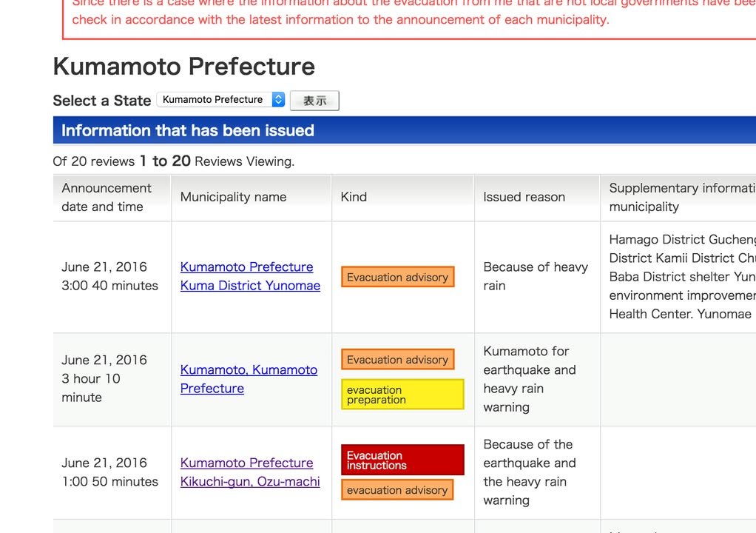
Task: Open Kumamoto Prefecture Kuma District Yunomae link
Action: coord(250,276)
